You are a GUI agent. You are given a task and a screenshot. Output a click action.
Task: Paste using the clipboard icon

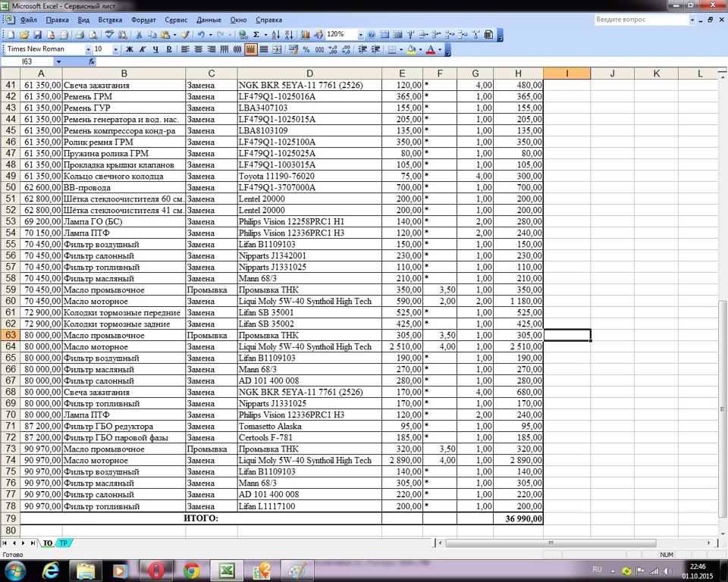165,35
